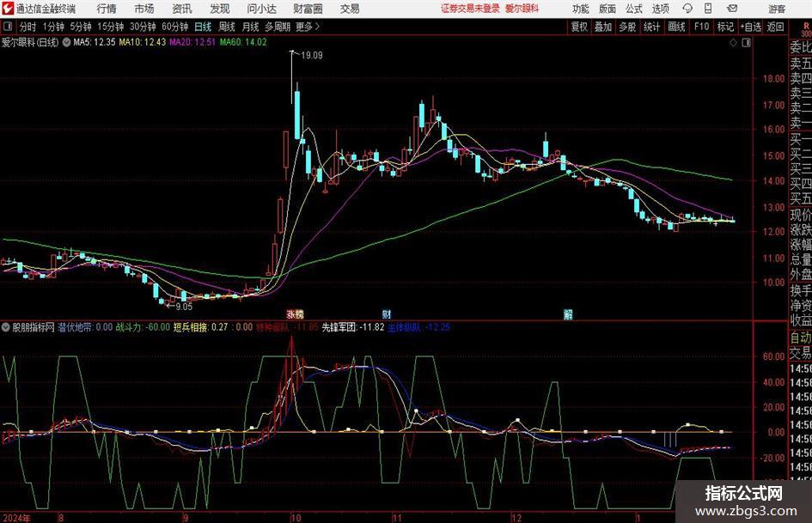Screen dimensions: 812x523
Task: Open the 功能 menu
Action: click(x=581, y=9)
